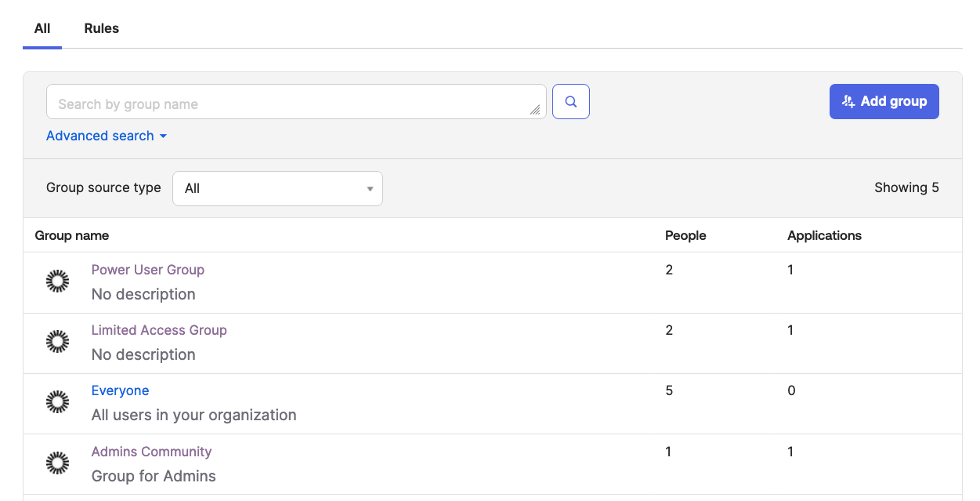Click the caret arrow on the All selector
The width and height of the screenshot is (980, 501).
point(369,188)
